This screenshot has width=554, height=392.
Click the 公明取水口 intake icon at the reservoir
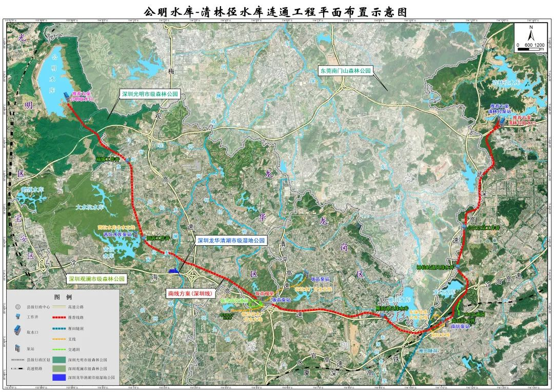point(66,97)
